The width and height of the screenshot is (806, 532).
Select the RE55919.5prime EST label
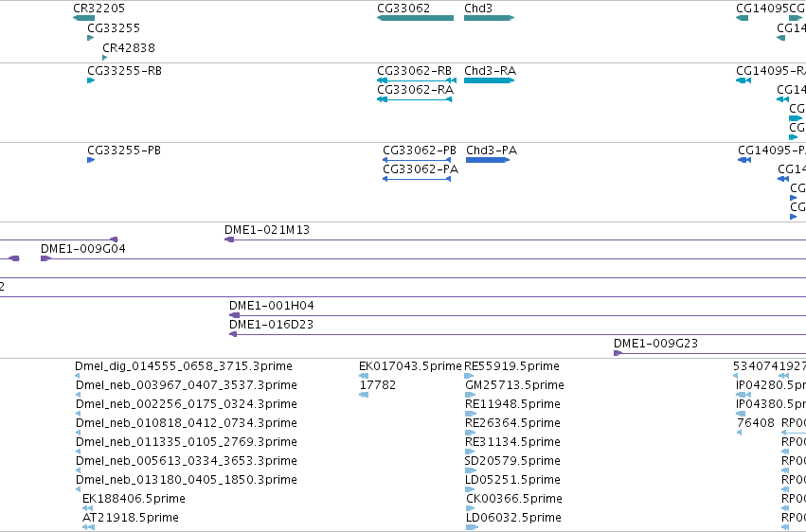(x=511, y=366)
